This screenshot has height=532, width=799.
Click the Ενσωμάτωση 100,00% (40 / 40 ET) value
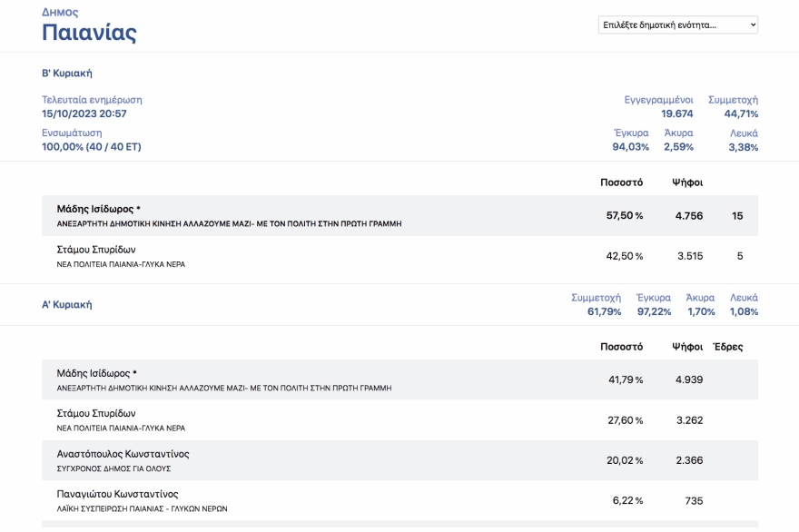pos(91,147)
